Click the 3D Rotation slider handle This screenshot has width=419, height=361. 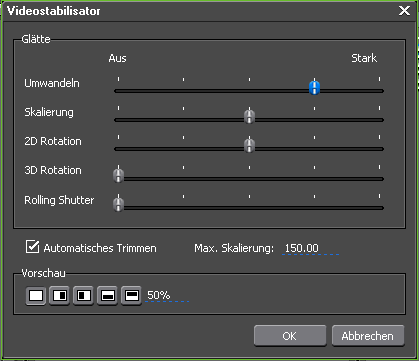tap(118, 175)
